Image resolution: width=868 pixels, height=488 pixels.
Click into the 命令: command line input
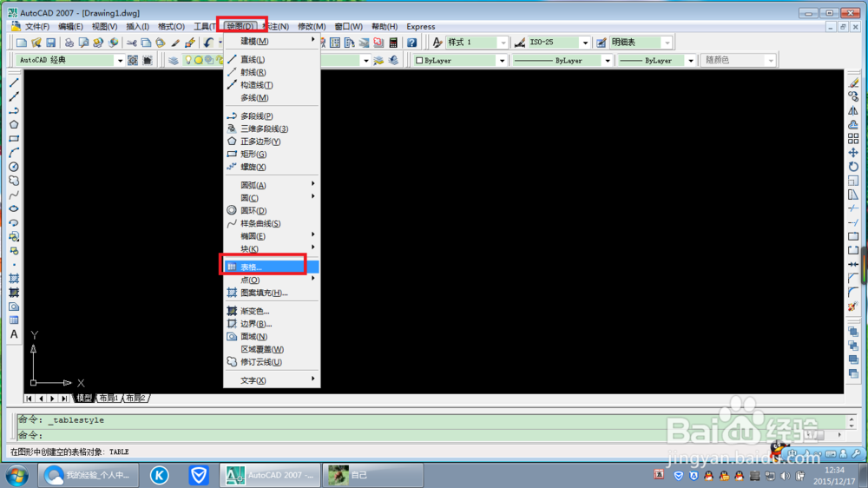tap(431, 435)
